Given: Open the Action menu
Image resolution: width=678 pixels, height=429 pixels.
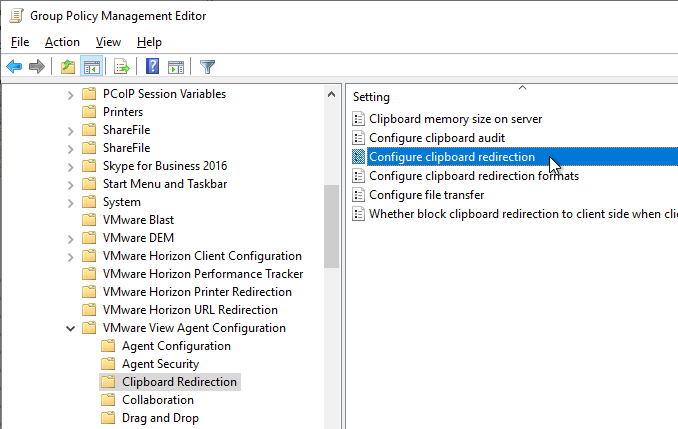Looking at the screenshot, I should 62,42.
